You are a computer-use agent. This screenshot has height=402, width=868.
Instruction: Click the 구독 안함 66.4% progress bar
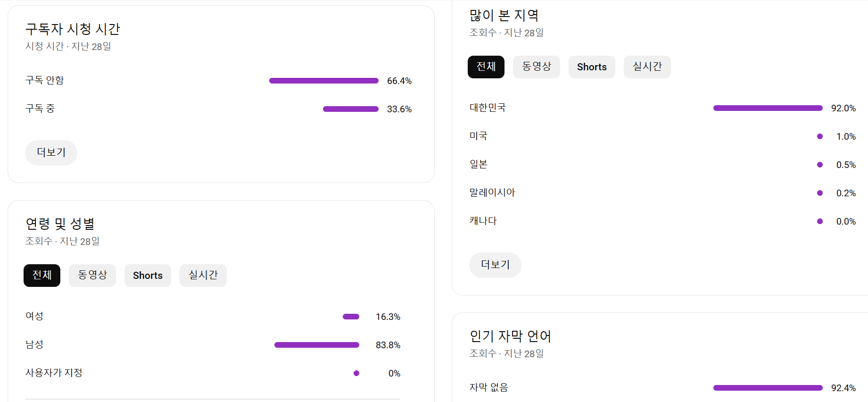[324, 81]
